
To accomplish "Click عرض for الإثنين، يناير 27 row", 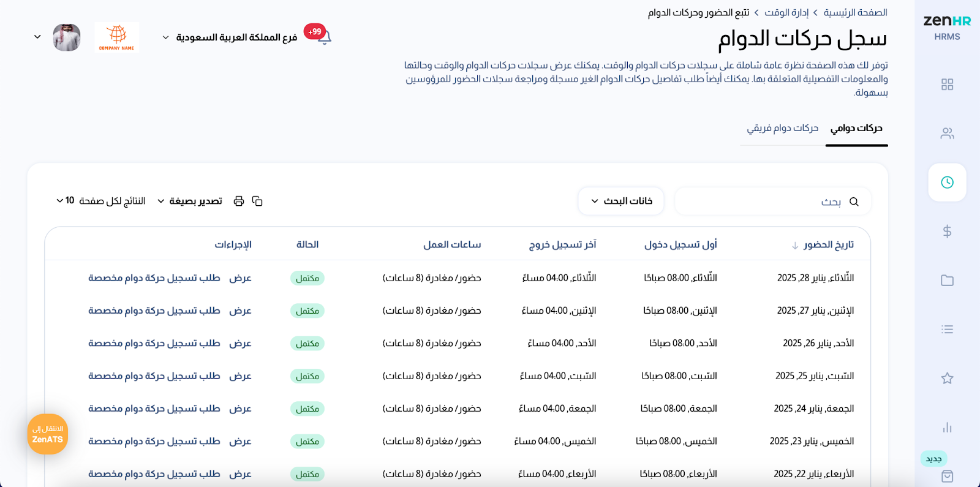I will point(240,311).
